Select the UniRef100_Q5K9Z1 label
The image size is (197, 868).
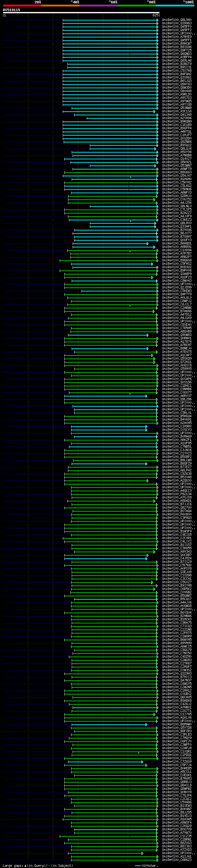177,162
